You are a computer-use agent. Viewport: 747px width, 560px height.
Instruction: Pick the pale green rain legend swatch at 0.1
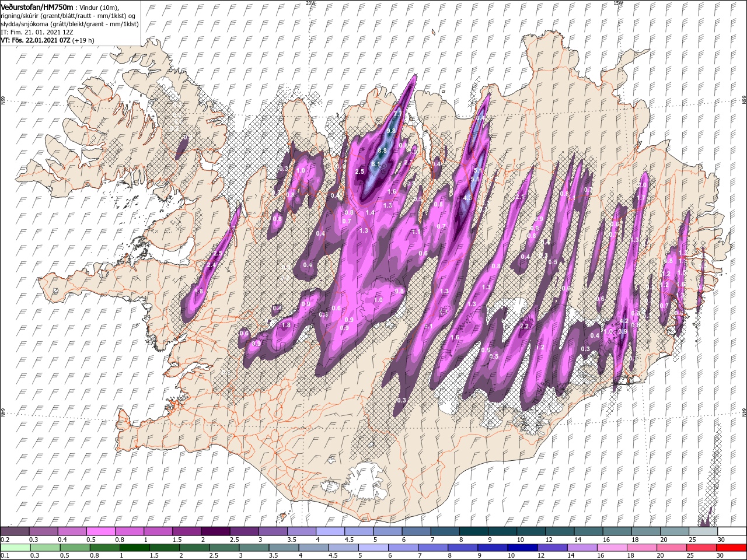pos(15,548)
